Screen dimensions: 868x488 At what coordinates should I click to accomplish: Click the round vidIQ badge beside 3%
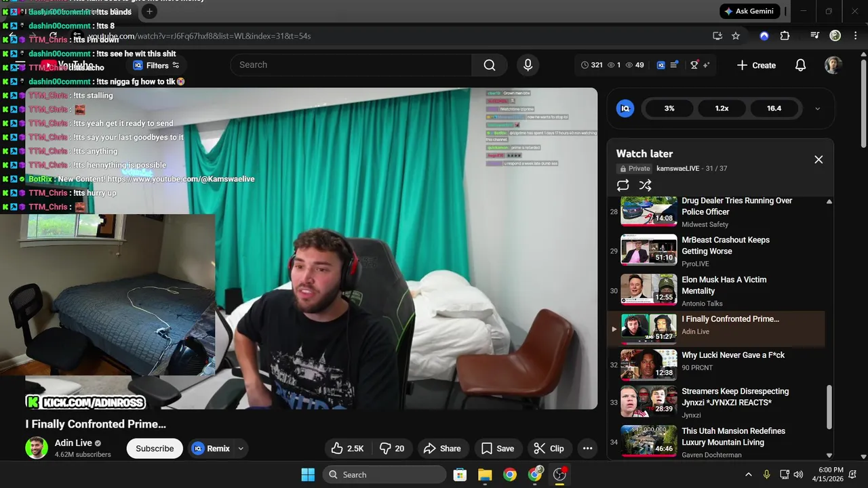[x=625, y=108]
